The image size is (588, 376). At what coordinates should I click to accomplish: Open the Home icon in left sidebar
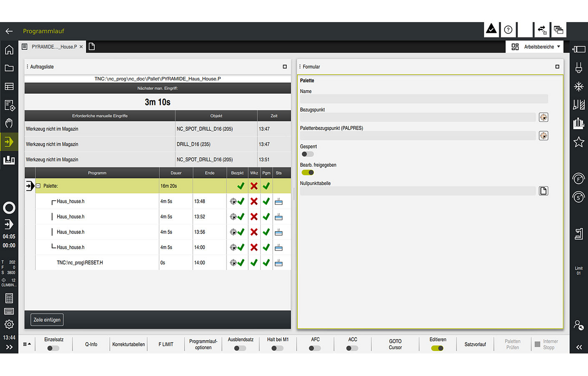pos(9,50)
